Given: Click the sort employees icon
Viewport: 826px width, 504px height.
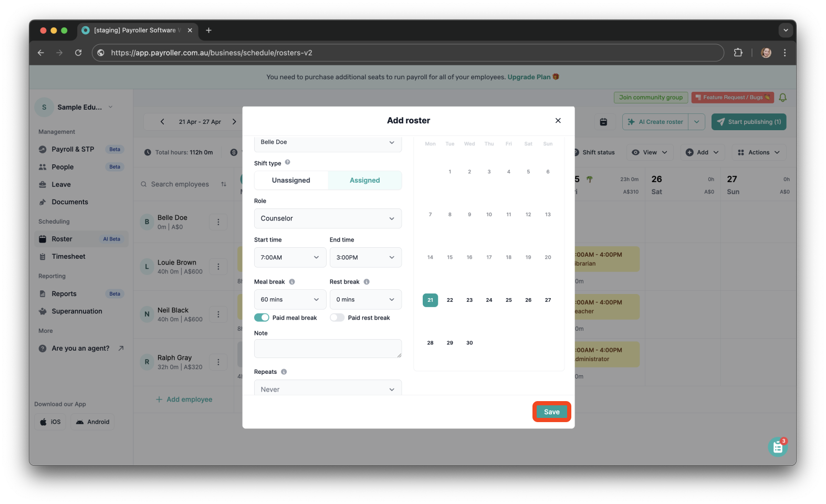Looking at the screenshot, I should (224, 184).
